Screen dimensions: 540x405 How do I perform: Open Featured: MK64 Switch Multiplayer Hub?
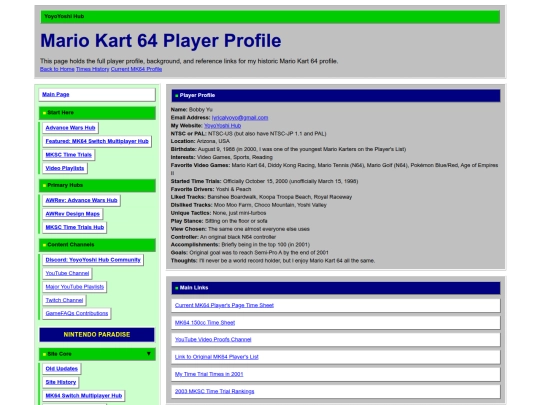tap(97, 141)
